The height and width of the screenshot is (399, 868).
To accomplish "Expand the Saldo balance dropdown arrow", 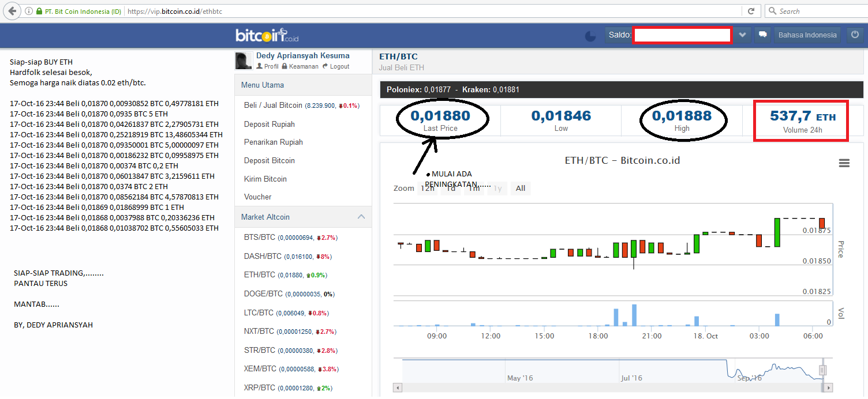I will 743,35.
